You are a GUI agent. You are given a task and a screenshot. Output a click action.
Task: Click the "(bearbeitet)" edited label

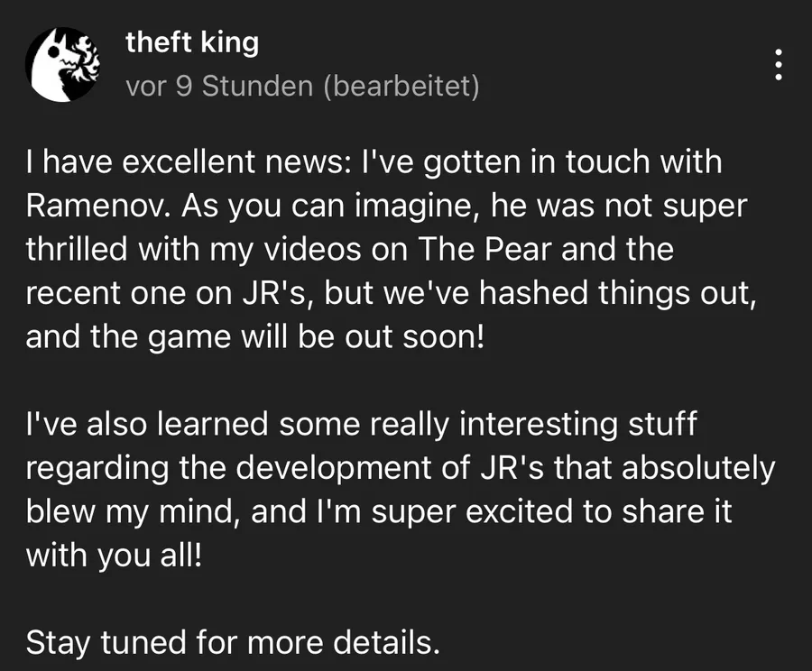[x=401, y=86]
